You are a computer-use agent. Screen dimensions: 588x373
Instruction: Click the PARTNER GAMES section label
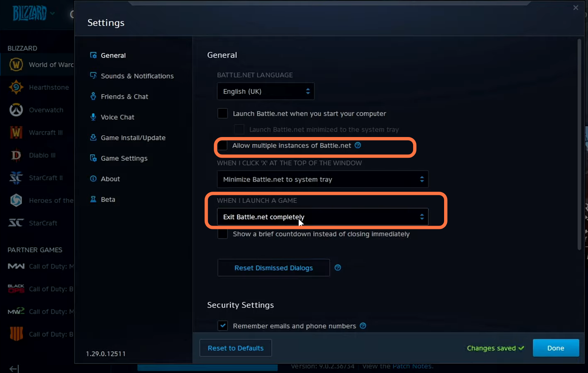coord(35,250)
